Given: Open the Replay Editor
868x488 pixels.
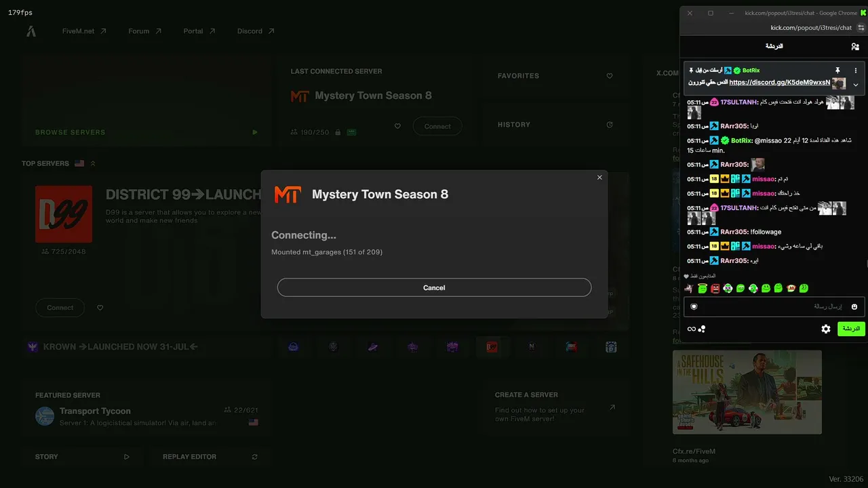Looking at the screenshot, I should (210, 457).
